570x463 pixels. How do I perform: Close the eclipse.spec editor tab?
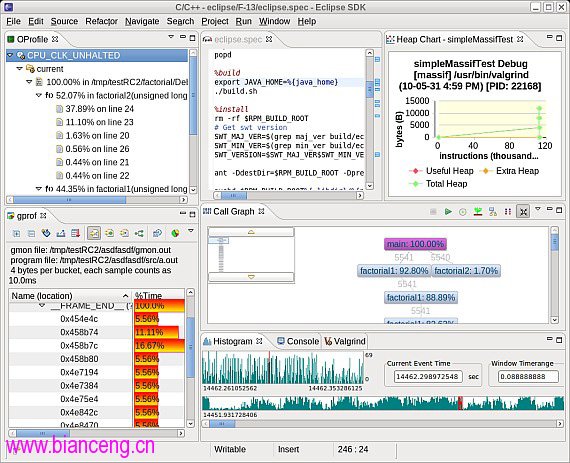tap(269, 39)
